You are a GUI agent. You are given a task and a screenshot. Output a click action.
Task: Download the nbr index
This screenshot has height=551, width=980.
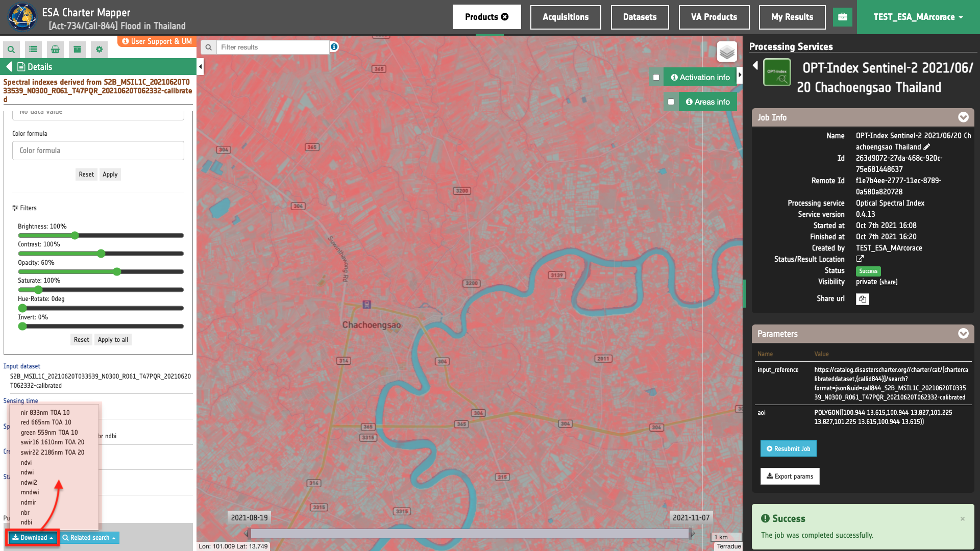[25, 513]
